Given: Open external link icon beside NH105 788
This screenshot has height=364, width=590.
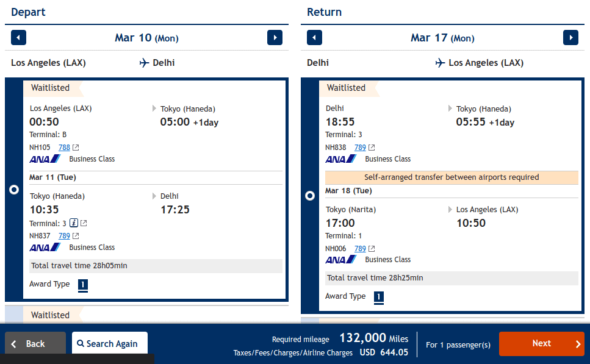Looking at the screenshot, I should (x=76, y=148).
